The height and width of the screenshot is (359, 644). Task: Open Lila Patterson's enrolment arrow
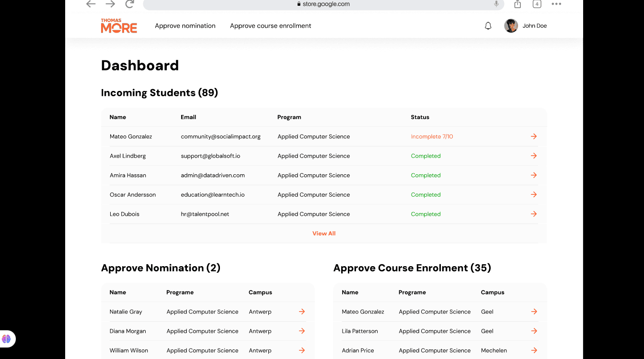pos(534,331)
